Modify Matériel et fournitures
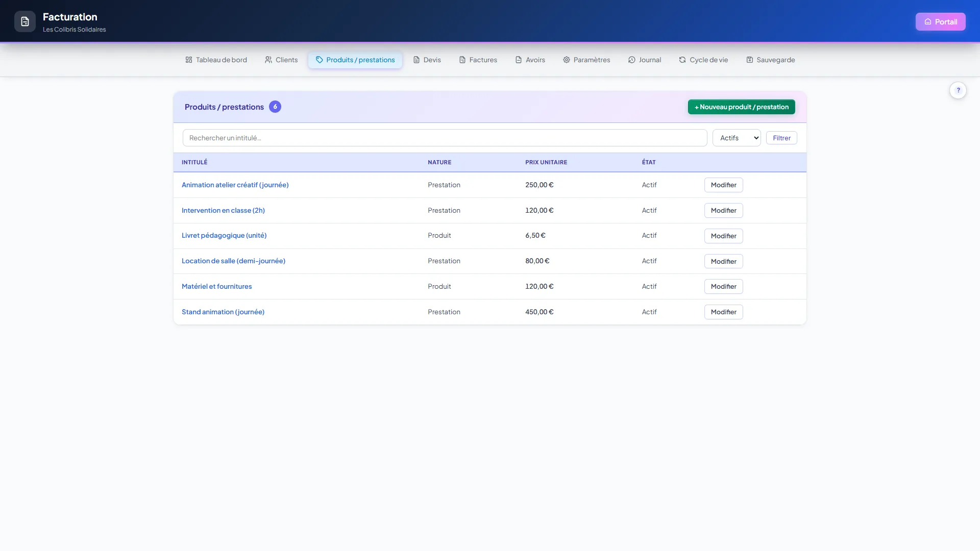 click(723, 286)
